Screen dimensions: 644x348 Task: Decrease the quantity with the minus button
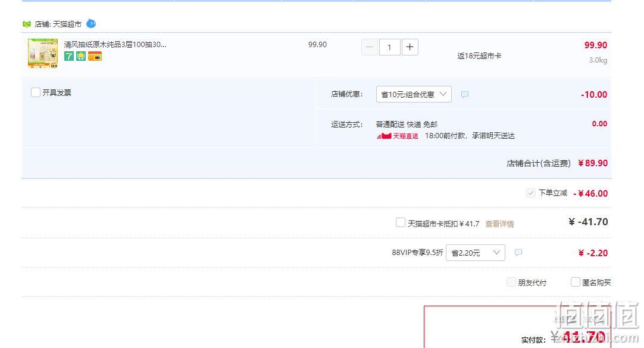369,47
